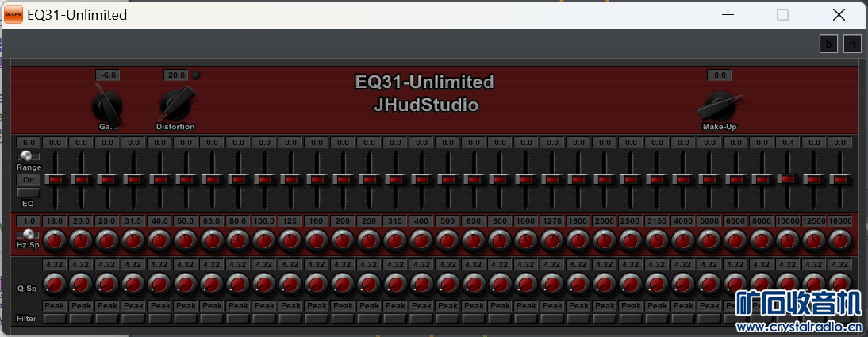Open the Peak filter type for 160 Hz band

(x=317, y=305)
